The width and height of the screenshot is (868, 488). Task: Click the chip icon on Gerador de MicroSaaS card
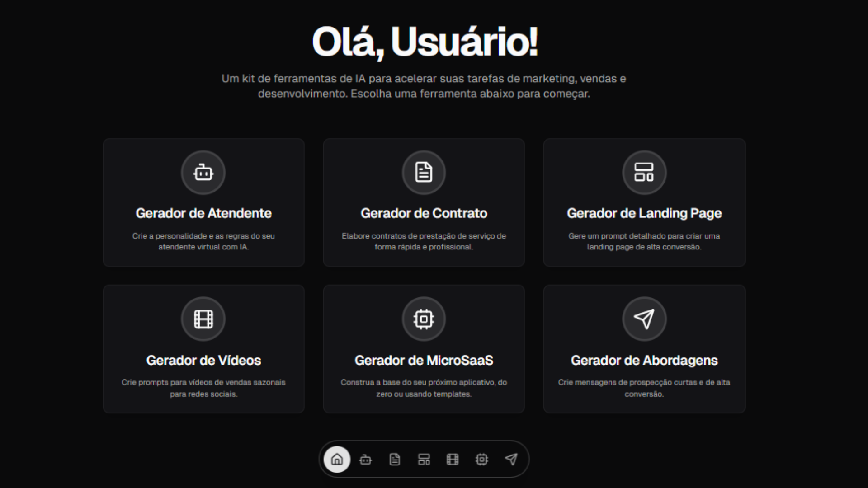(x=424, y=319)
